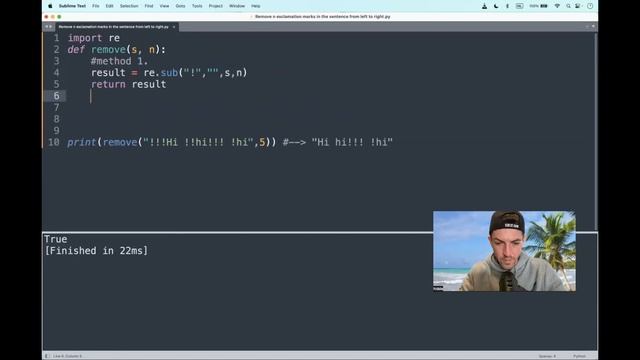Image resolution: width=640 pixels, height=360 pixels.
Task: Open the View menu
Action: pyautogui.click(x=164, y=6)
